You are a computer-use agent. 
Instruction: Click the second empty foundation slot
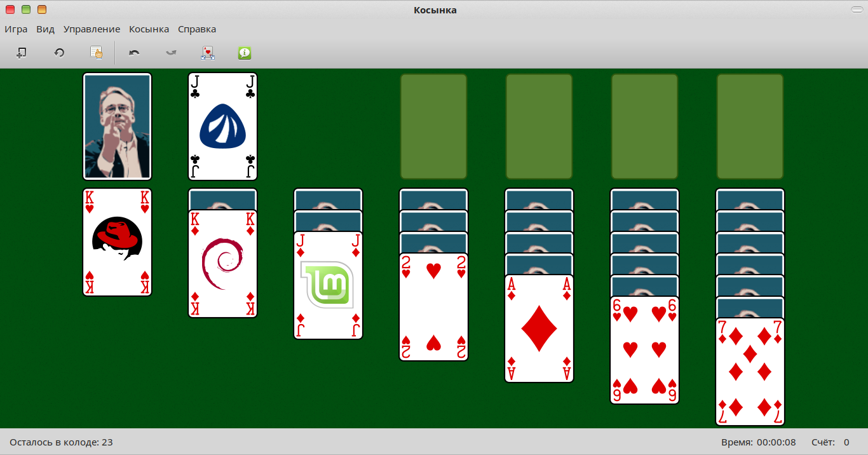click(539, 126)
